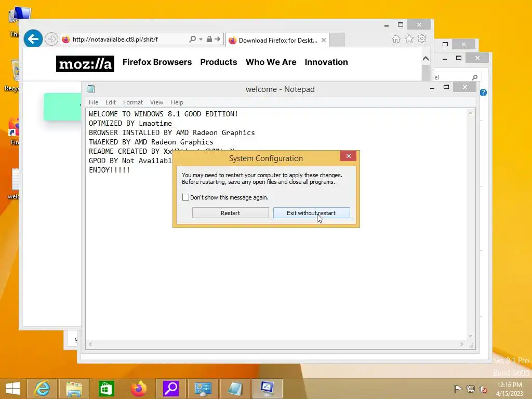The height and width of the screenshot is (399, 532).
Task: Select the 'Download Firefox for Desktop' tab
Action: point(276,41)
